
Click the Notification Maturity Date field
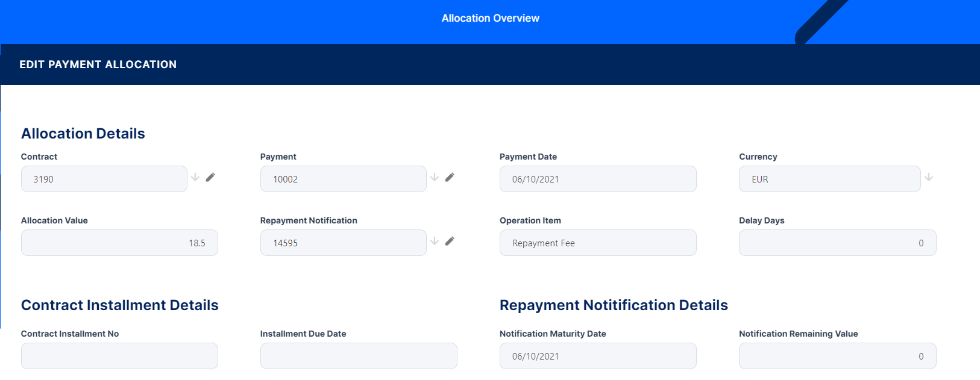click(x=597, y=356)
